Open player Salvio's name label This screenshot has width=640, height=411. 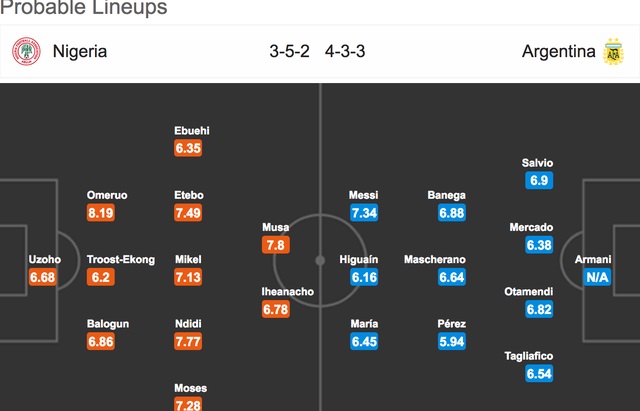click(x=538, y=163)
